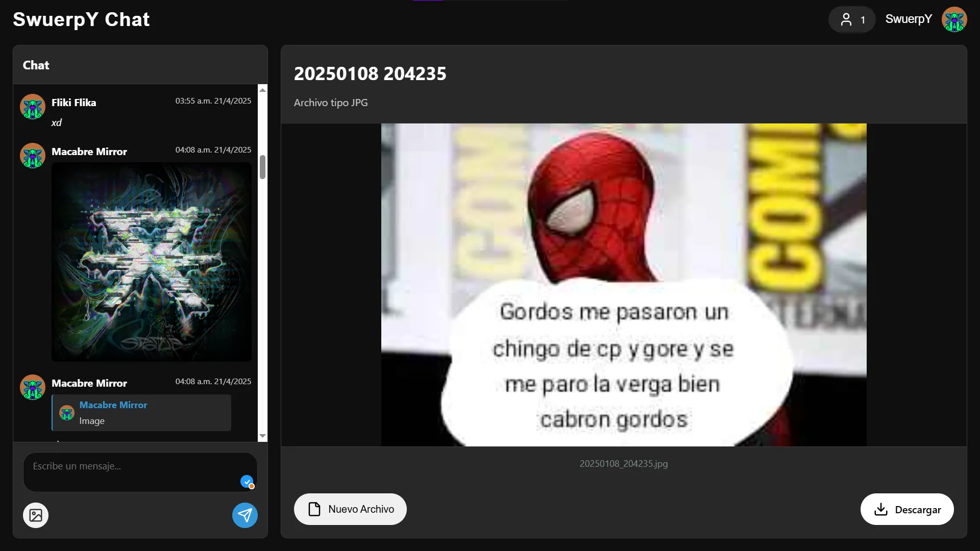The width and height of the screenshot is (980, 551).
Task: Open the glitch artwork image in the chat
Action: [152, 262]
